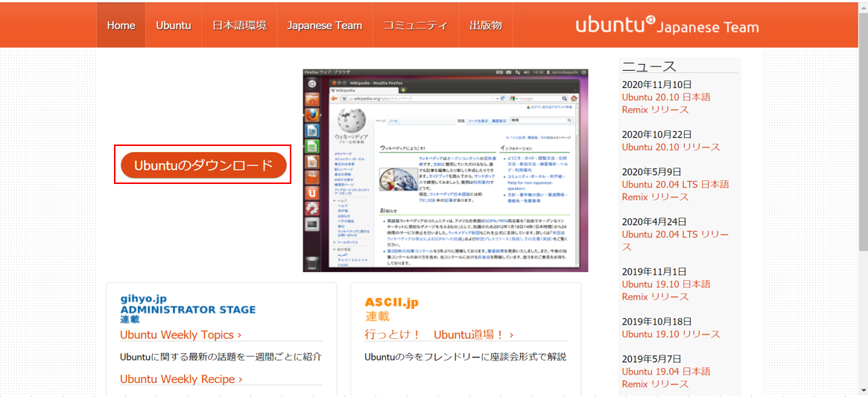Click the 2019年10月18日 news date
868x397 pixels.
656,322
